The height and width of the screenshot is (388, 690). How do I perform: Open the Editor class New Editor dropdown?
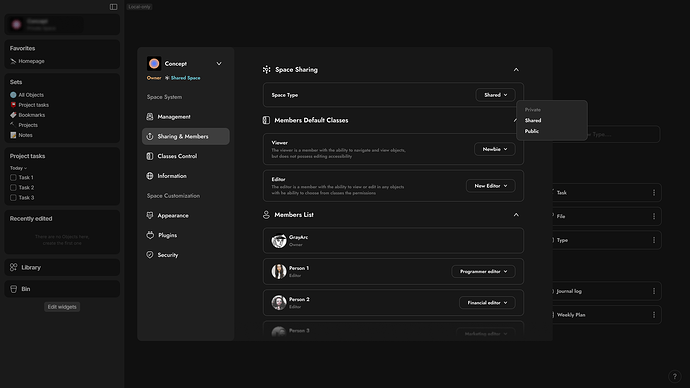point(491,186)
